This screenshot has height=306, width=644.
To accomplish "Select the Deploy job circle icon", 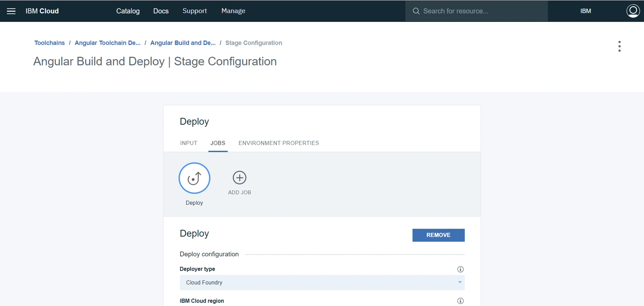I will coord(194,178).
